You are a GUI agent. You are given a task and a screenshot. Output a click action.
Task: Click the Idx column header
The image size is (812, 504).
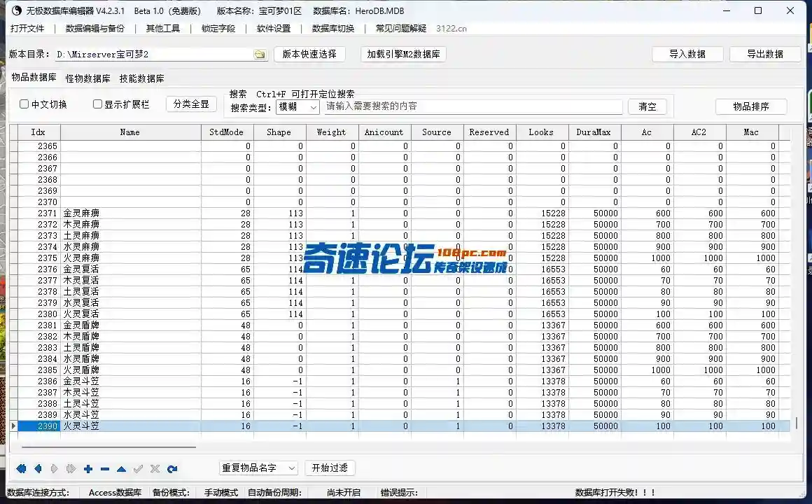[39, 132]
